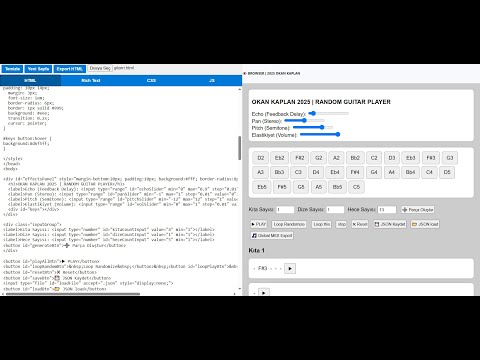
Task: Click the Export HTML button
Action: [69, 69]
